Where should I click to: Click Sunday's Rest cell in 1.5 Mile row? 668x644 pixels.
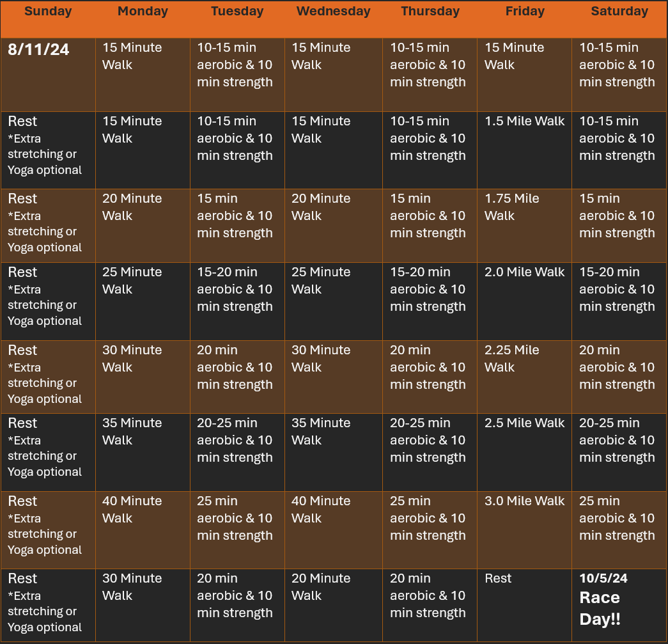(x=48, y=150)
